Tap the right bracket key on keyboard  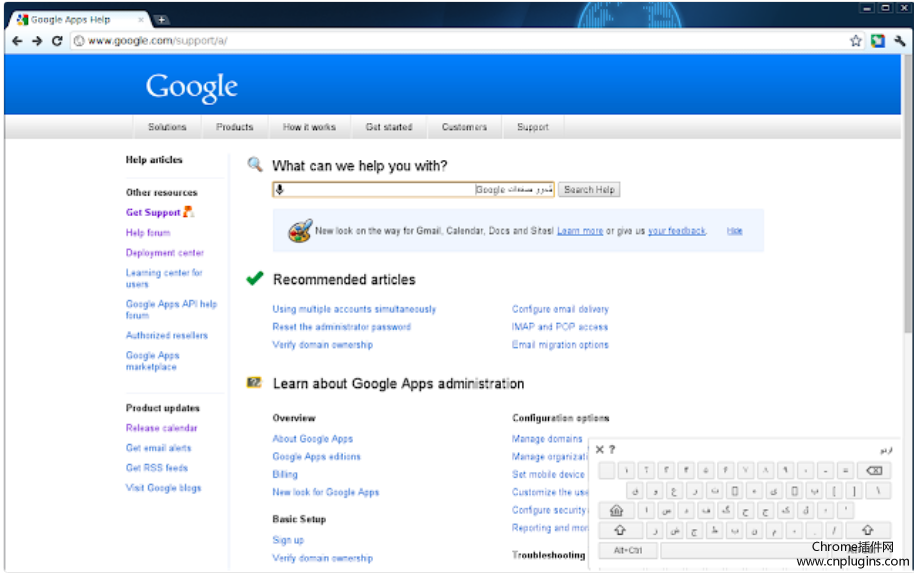click(x=854, y=491)
